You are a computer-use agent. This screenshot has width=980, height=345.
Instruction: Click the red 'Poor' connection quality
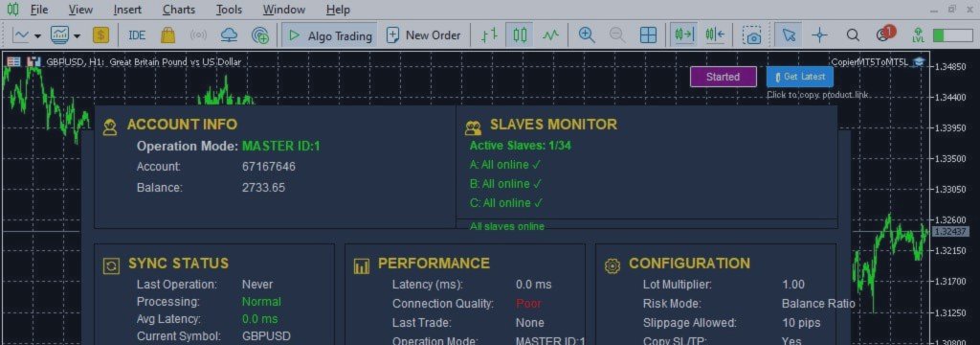click(x=528, y=304)
